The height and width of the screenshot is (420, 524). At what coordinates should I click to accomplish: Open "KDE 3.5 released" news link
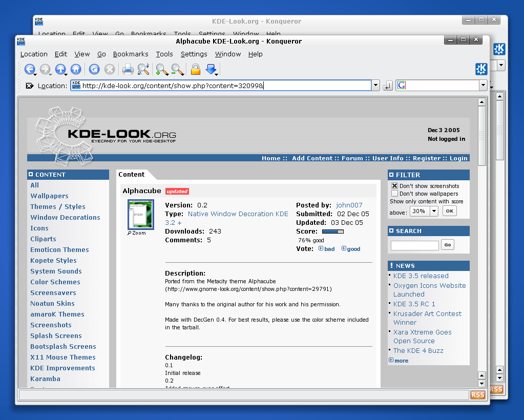coord(421,276)
